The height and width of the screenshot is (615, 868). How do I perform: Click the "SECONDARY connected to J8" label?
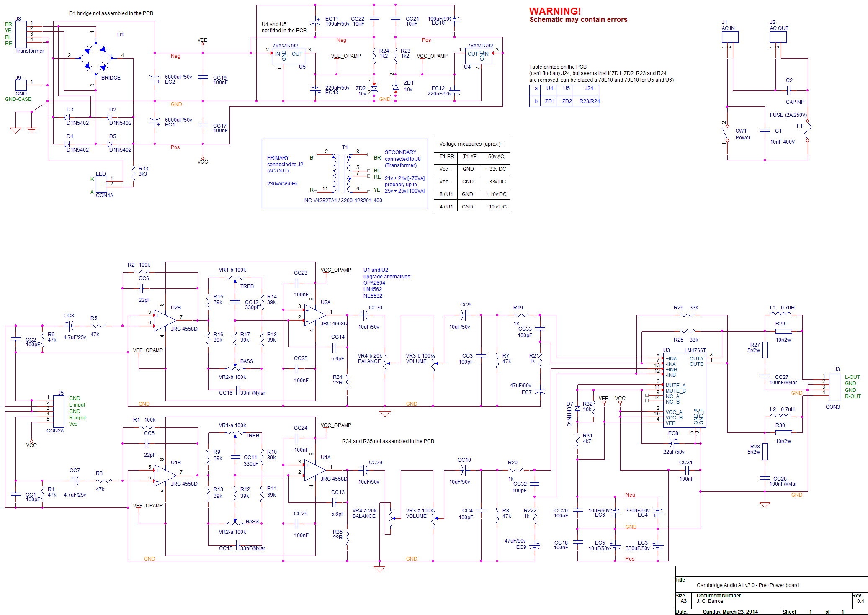pos(403,159)
